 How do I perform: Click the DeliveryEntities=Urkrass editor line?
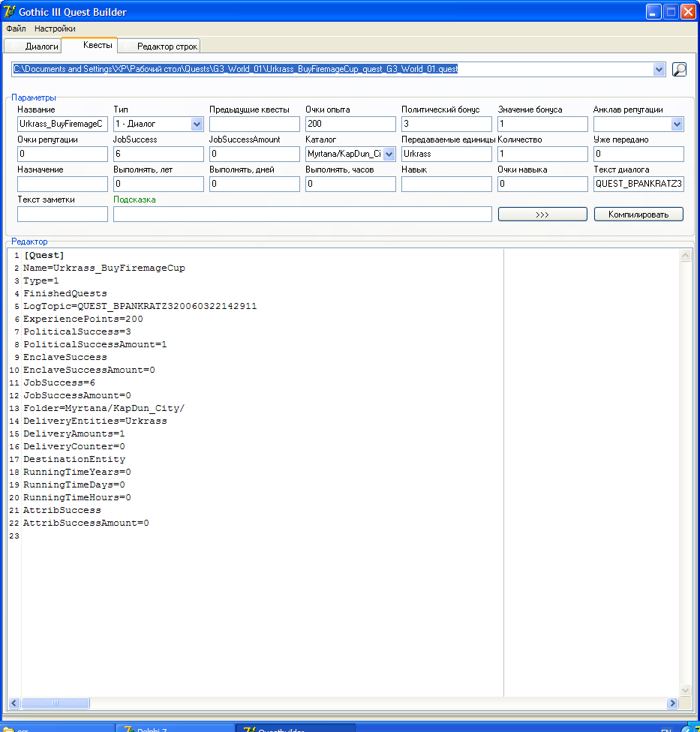95,421
